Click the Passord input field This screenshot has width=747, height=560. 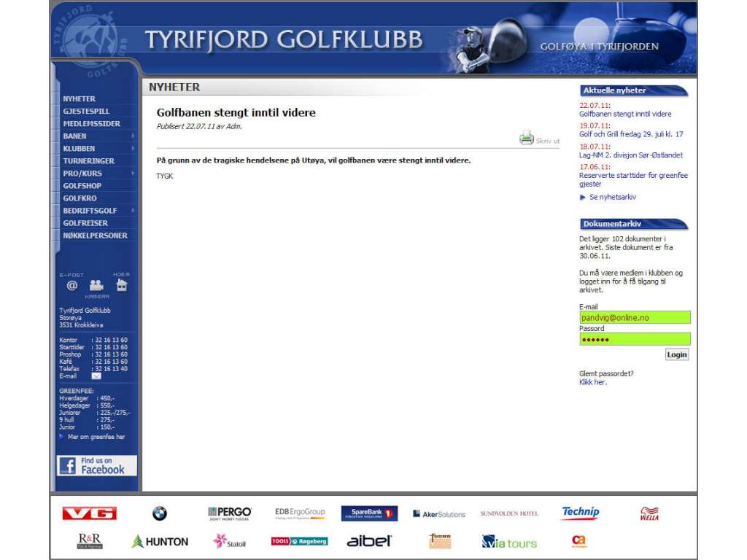635,339
